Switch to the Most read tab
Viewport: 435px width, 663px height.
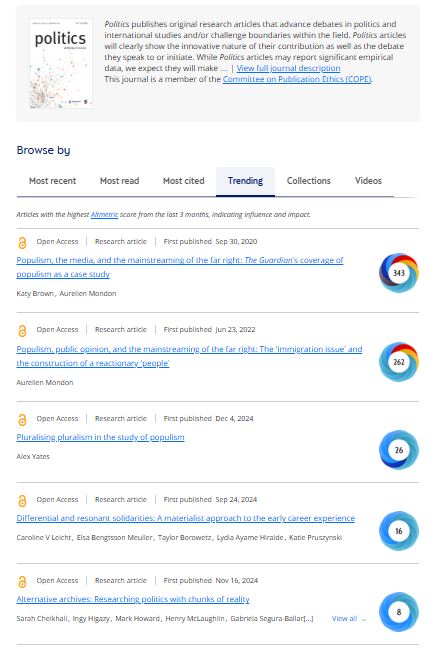(x=120, y=181)
